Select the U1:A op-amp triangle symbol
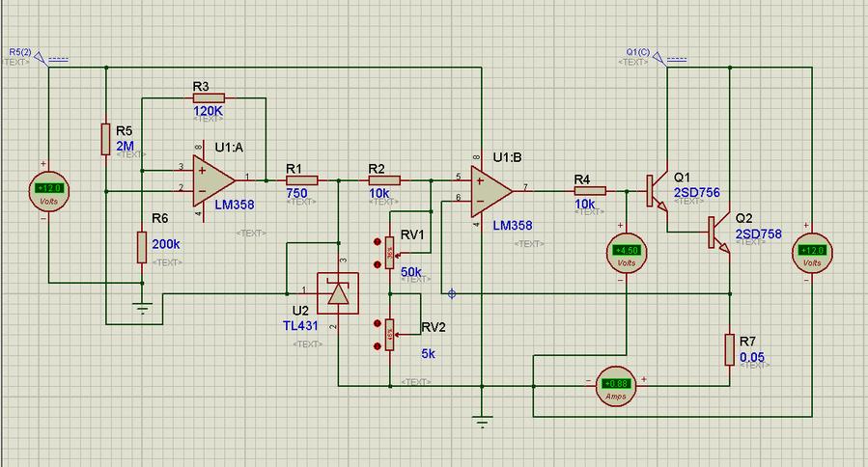Image resolution: width=868 pixels, height=467 pixels. coord(214,179)
